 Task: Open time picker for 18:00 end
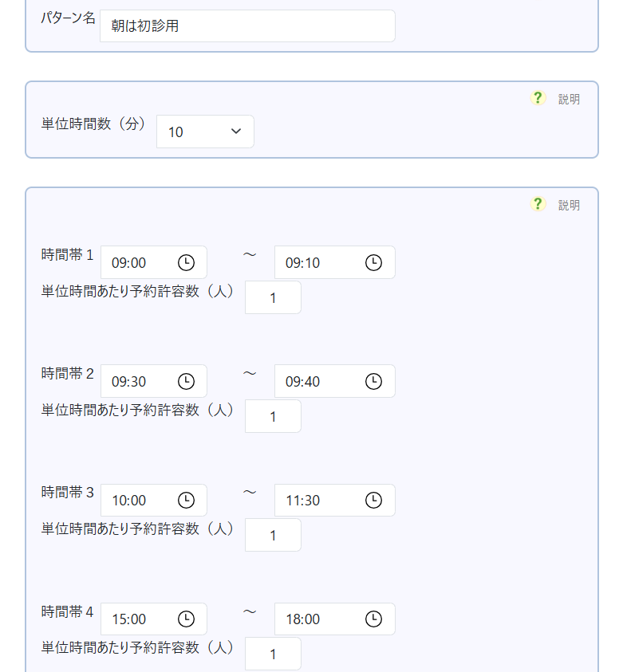[x=373, y=619]
